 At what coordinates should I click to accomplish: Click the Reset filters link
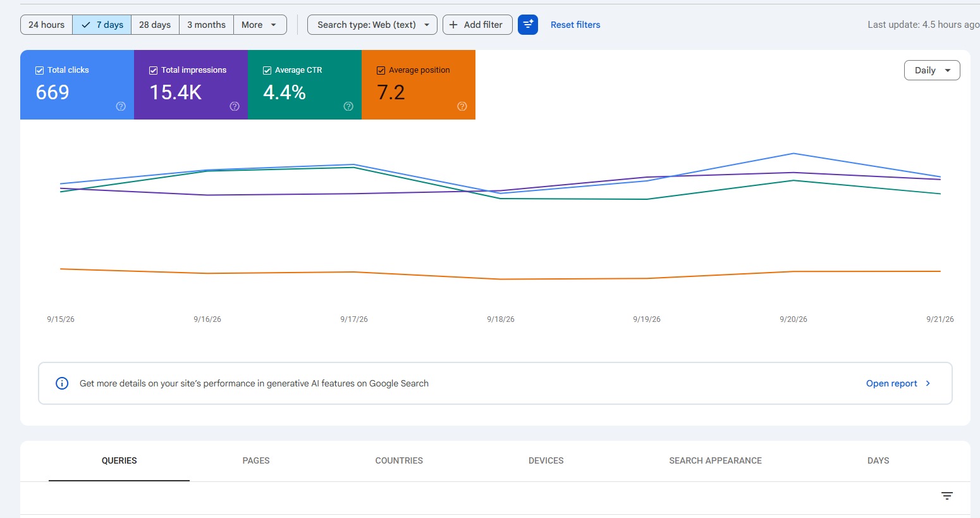pyautogui.click(x=575, y=25)
